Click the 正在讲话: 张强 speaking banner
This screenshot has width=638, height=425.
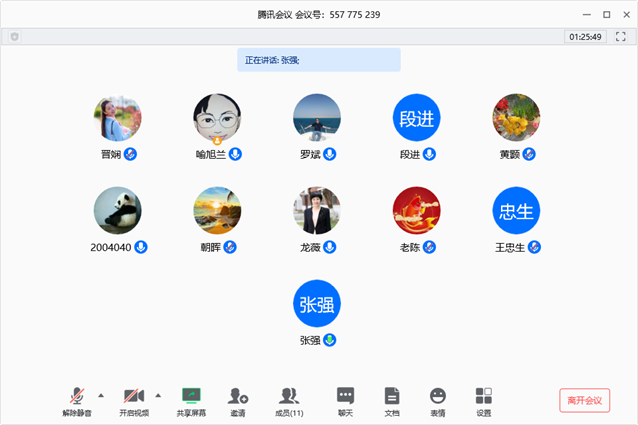318,60
